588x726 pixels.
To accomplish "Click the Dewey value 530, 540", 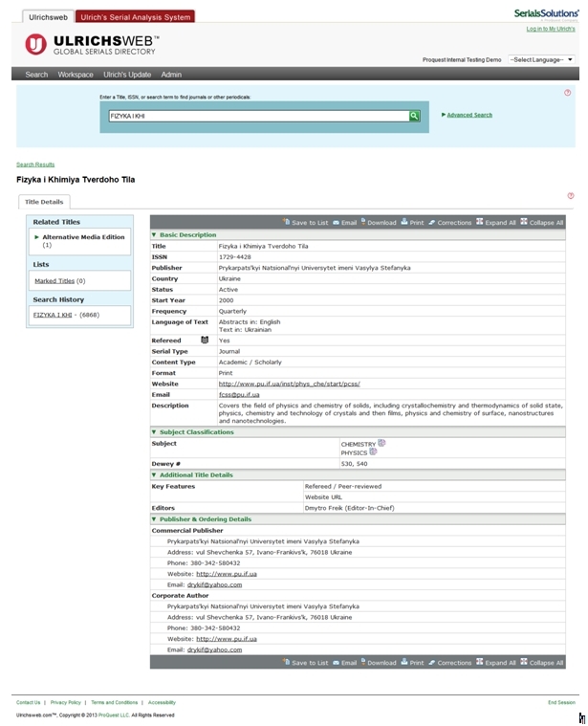I will click(x=354, y=464).
